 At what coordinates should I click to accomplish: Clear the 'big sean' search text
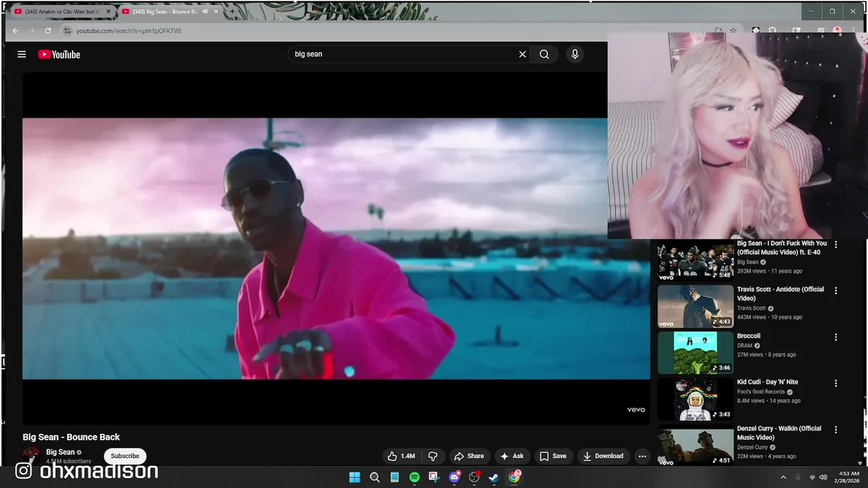(x=522, y=54)
